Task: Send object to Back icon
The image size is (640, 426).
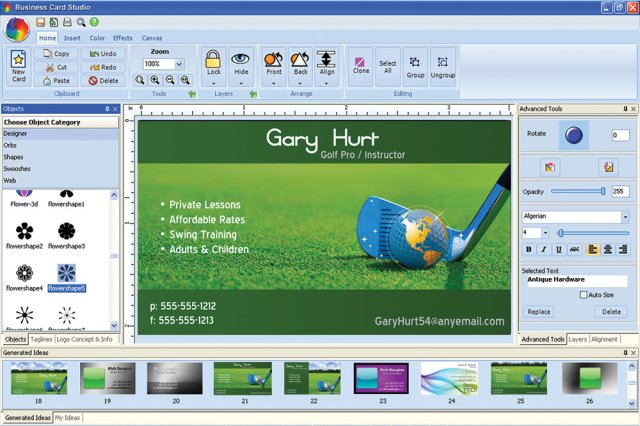Action: [x=299, y=62]
